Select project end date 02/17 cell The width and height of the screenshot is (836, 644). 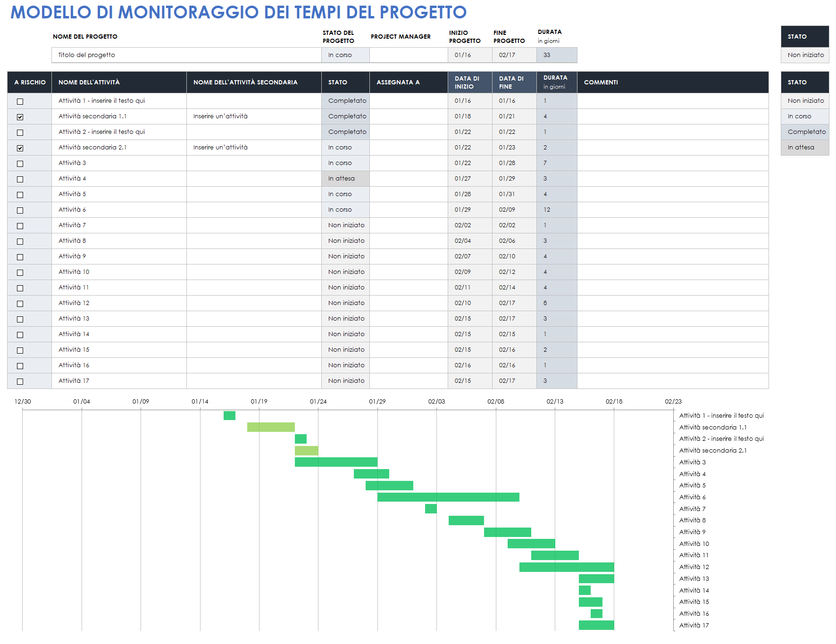[x=514, y=55]
